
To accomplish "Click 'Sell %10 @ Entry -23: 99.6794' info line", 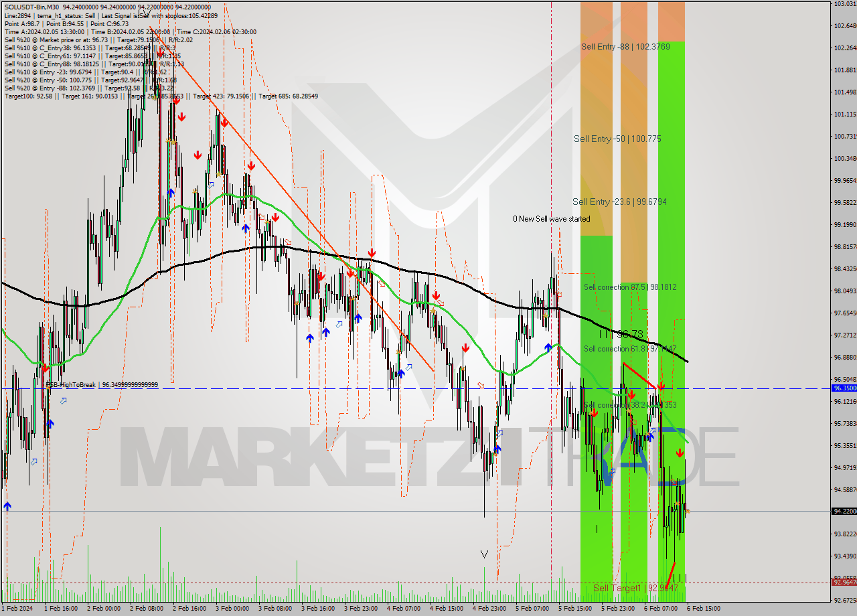I will tap(85, 72).
